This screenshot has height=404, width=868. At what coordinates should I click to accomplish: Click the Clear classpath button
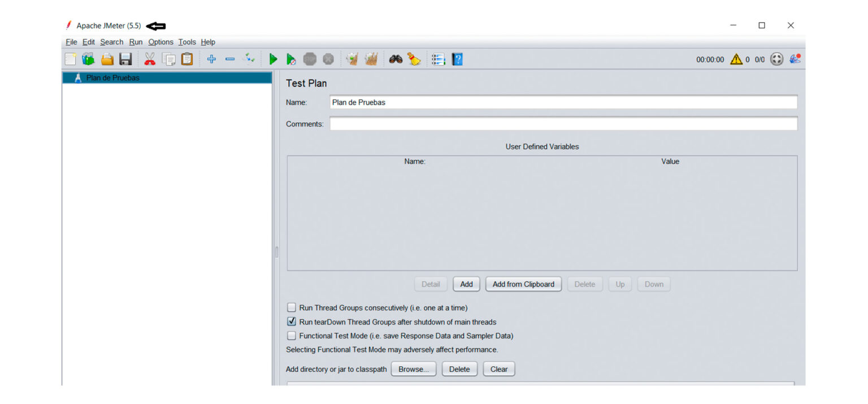point(498,368)
